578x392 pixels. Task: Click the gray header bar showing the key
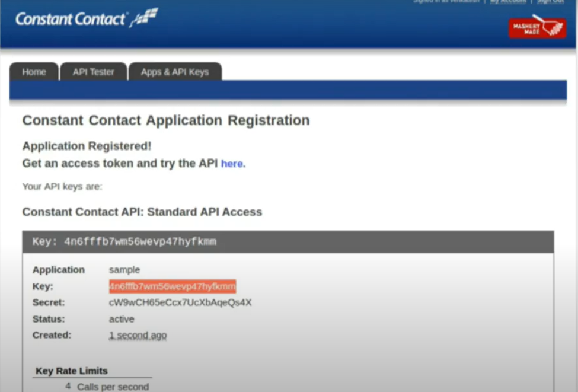(288, 241)
